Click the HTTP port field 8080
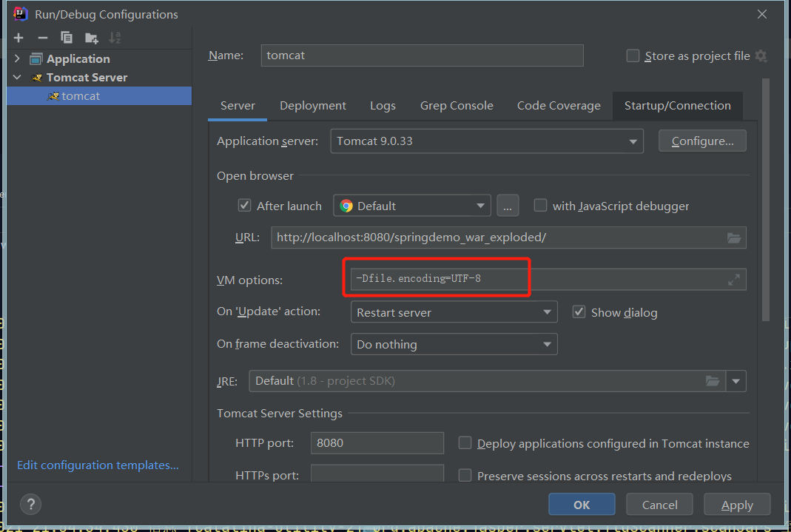Image resolution: width=791 pixels, height=532 pixels. point(377,442)
